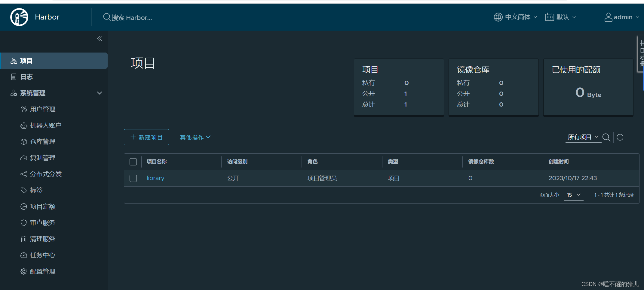Click the 新建项目 button

146,137
